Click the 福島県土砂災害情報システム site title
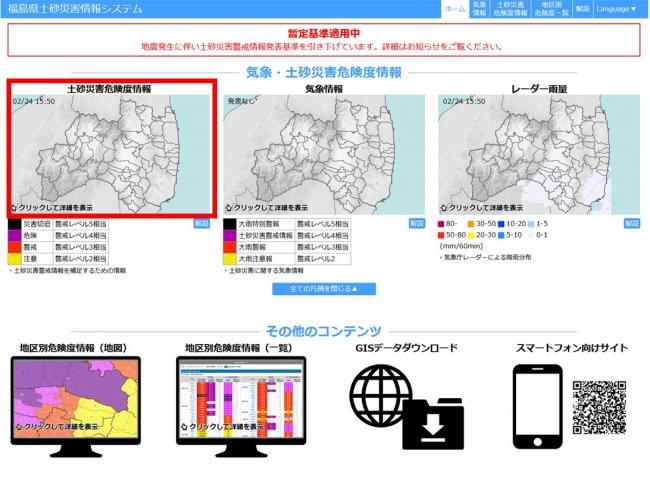This screenshot has width=650, height=504. 76,9
